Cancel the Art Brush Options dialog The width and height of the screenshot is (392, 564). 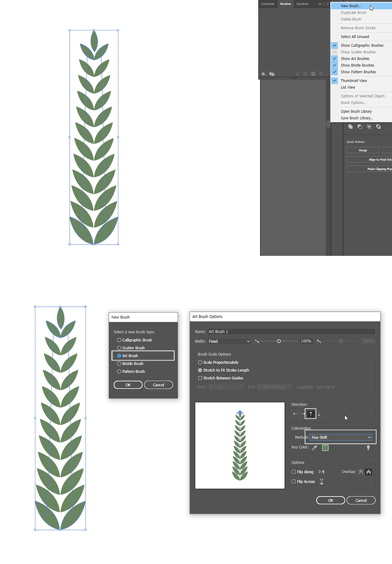(361, 500)
